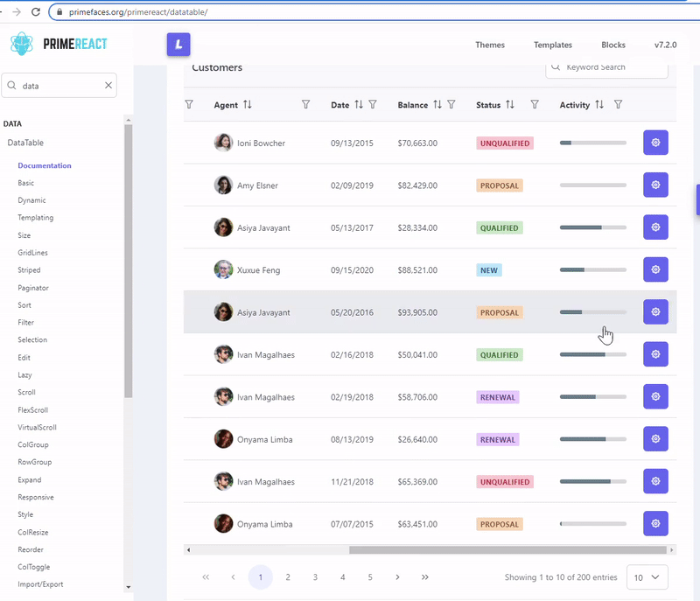The width and height of the screenshot is (700, 601).
Task: Click gear button in 02/16/2018 row
Action: (655, 354)
